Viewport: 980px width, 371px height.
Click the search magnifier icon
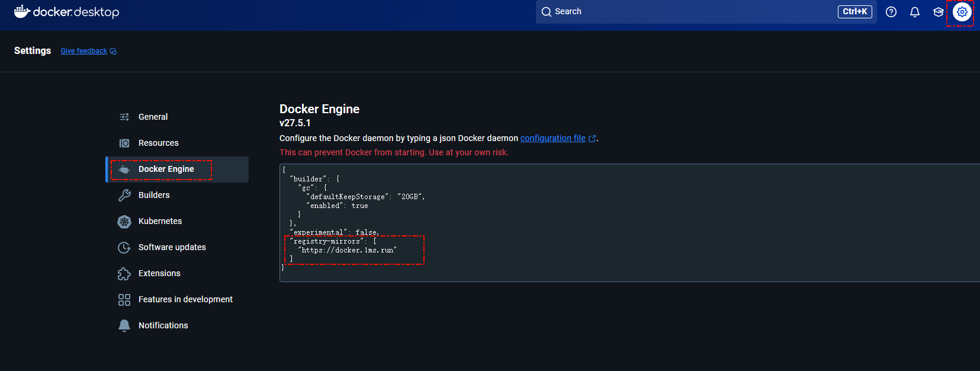tap(547, 12)
